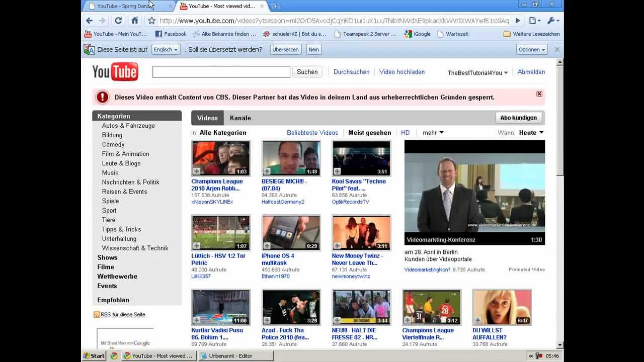Filter by Beliebteste Videos
644x362 pixels.
point(312,133)
